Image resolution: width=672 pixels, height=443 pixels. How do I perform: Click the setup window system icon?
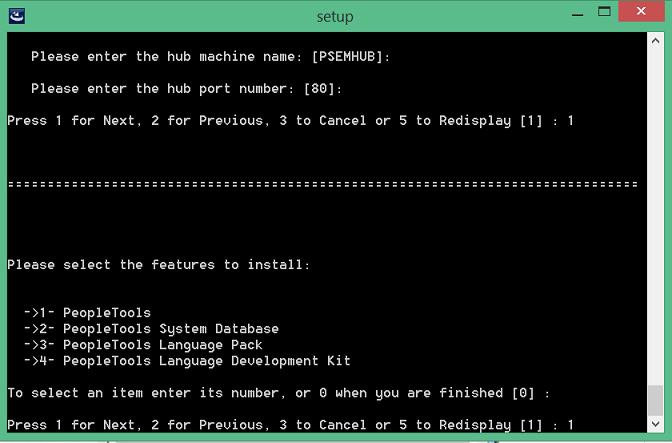(x=17, y=16)
